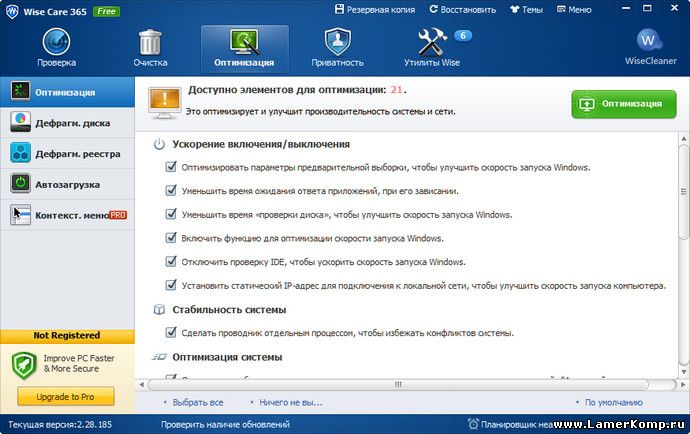The height and width of the screenshot is (434, 690).
Task: Click heading Ускорение включения/выключения
Action: (261, 144)
